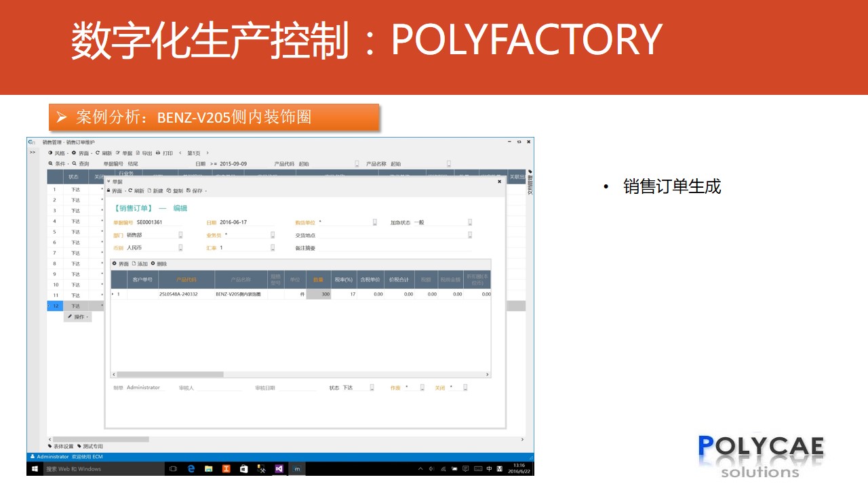Image resolution: width=868 pixels, height=488 pixels.
Task: Refresh the 单据 dialog form
Action: 136,190
